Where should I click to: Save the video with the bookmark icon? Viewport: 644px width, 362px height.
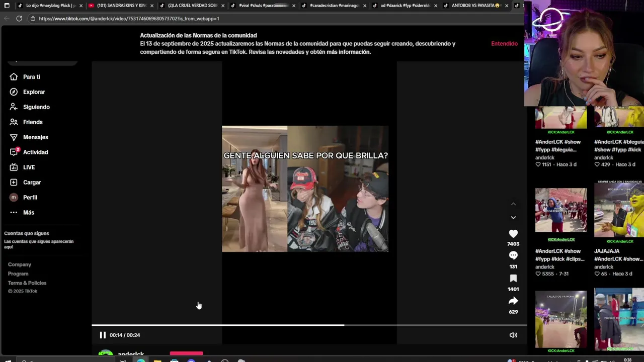click(513, 278)
